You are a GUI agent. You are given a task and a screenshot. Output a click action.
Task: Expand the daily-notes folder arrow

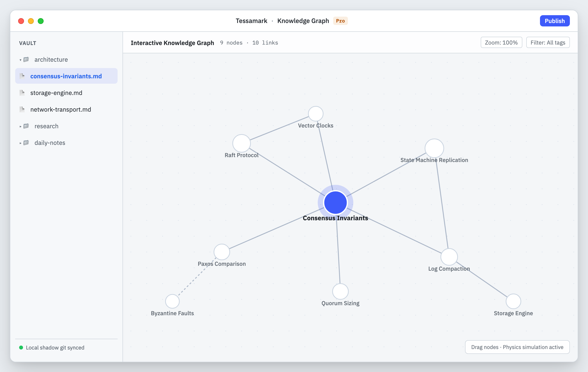pyautogui.click(x=21, y=143)
